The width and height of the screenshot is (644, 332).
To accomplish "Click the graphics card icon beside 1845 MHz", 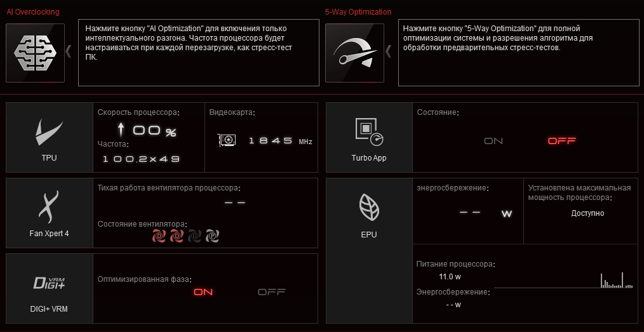I will pos(227,140).
